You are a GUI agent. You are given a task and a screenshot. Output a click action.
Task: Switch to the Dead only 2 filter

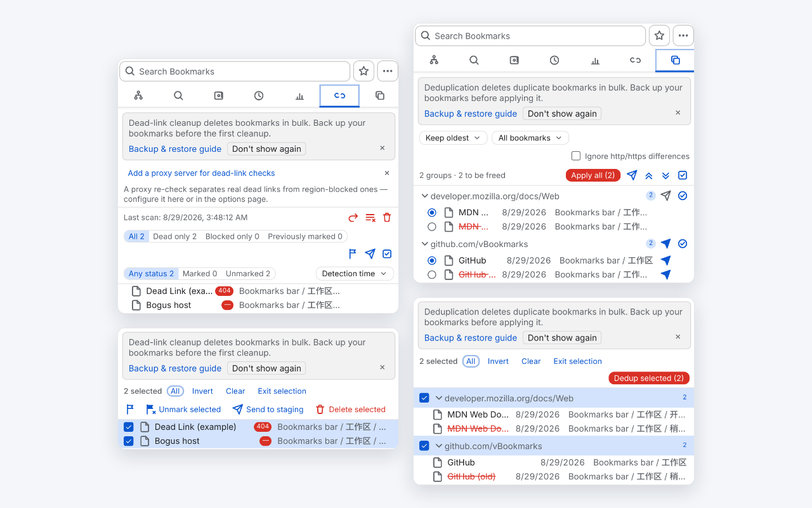[174, 236]
